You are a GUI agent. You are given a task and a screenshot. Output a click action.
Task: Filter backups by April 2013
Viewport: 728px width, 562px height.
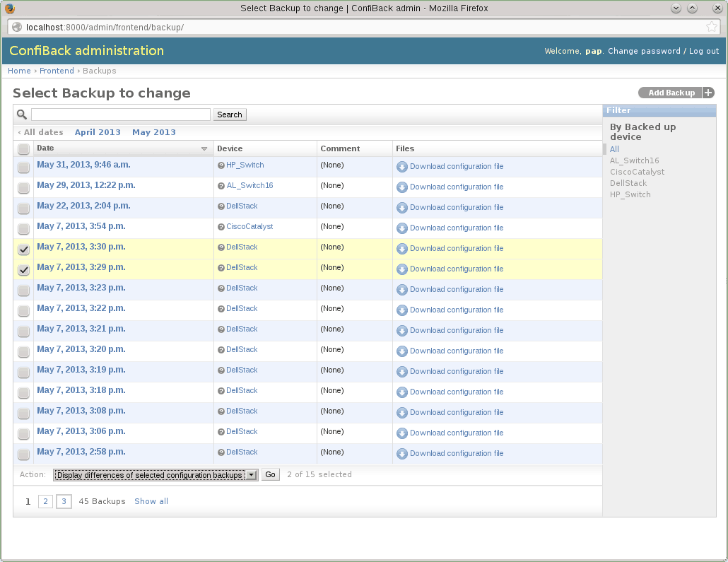pyautogui.click(x=98, y=132)
